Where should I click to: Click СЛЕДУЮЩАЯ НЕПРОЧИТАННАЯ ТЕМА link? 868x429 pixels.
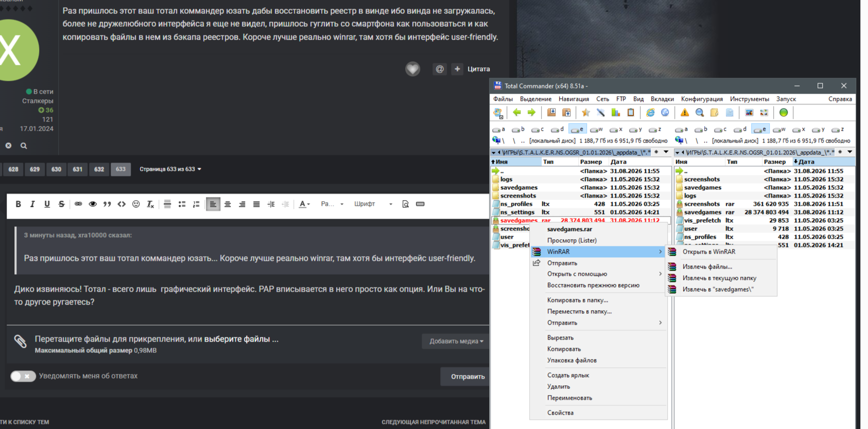coord(433,422)
